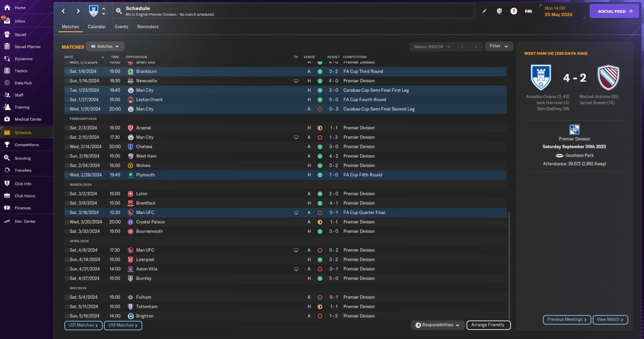Viewport: 644px width, 339px height.
Task: Switch to the Events tab
Action: (121, 27)
